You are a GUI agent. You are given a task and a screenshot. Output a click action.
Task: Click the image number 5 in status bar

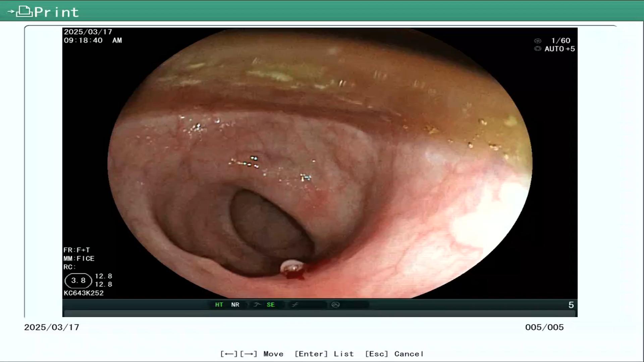tap(571, 305)
